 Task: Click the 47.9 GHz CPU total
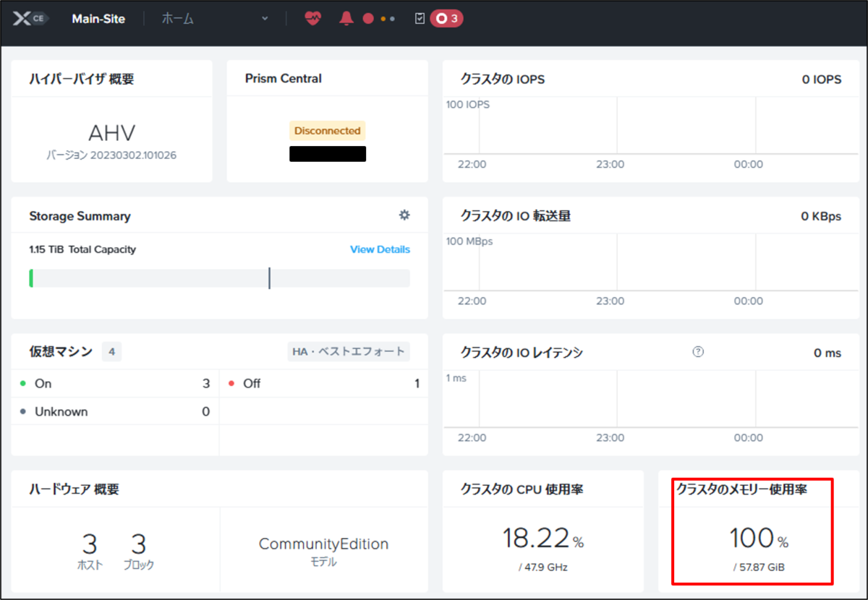point(542,567)
